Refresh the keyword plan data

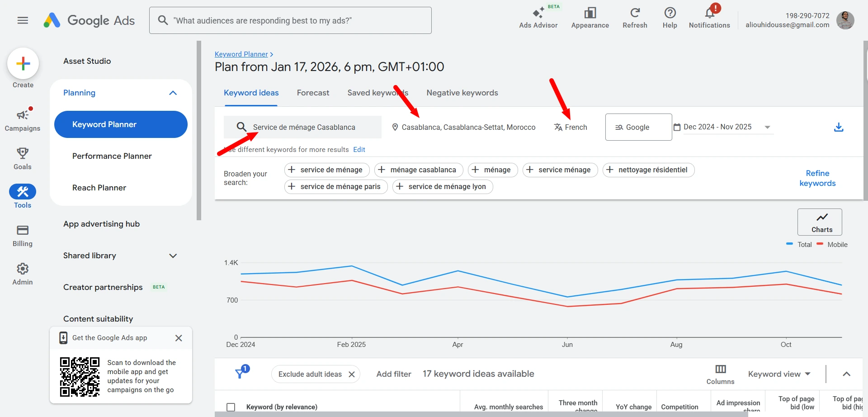(x=635, y=17)
